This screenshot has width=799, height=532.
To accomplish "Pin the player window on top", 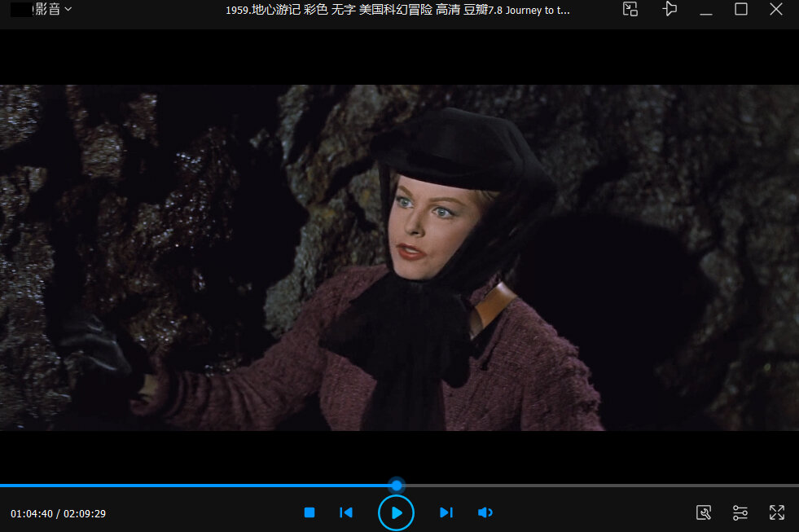I will point(669,9).
